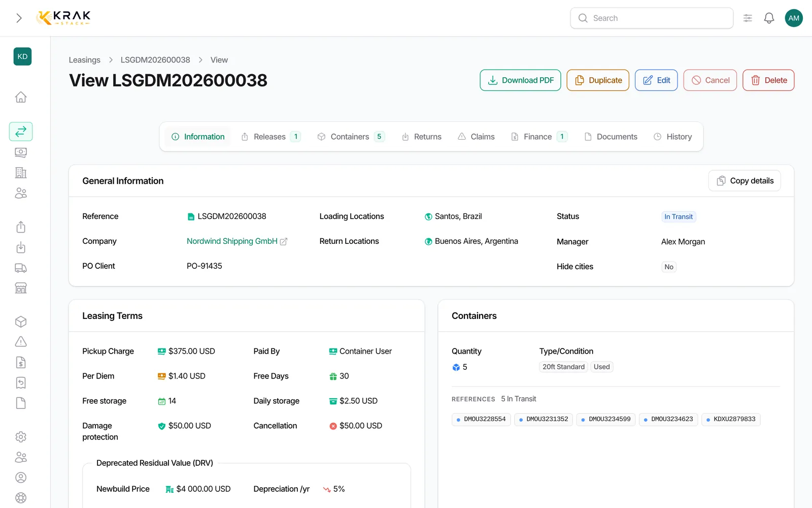Click into the Search field
Image resolution: width=812 pixels, height=508 pixels.
[x=652, y=18]
